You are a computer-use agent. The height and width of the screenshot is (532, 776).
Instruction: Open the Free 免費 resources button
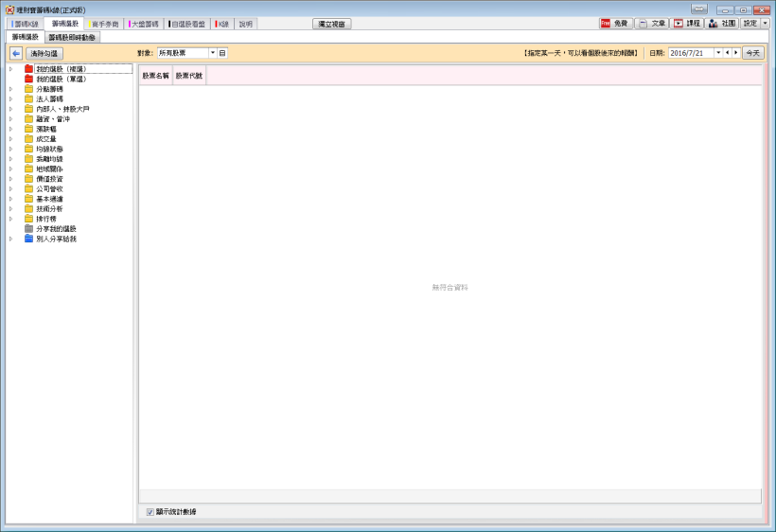(616, 24)
